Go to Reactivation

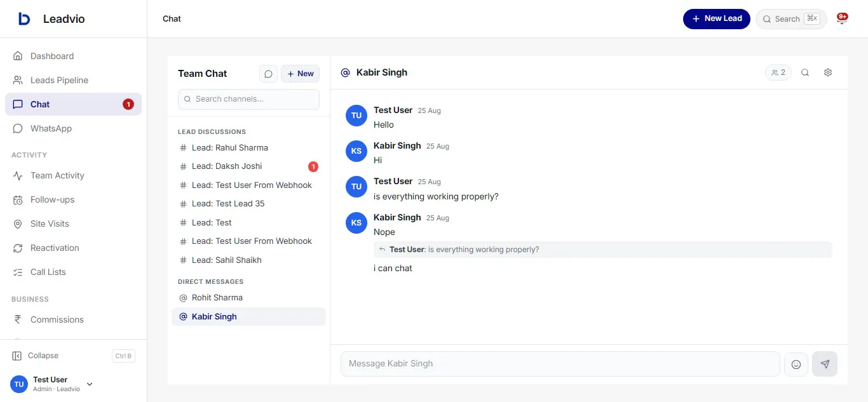pos(73,248)
